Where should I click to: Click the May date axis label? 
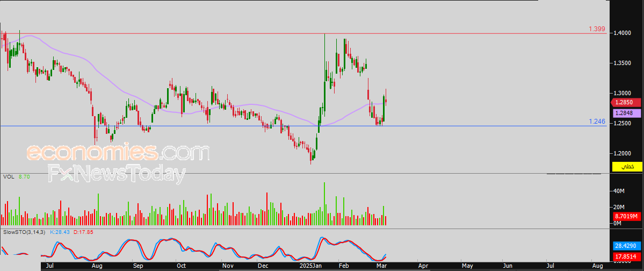pyautogui.click(x=467, y=266)
